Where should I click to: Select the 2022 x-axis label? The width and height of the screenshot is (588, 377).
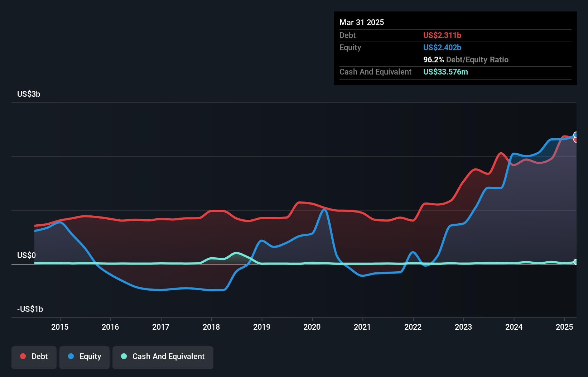[x=413, y=327]
